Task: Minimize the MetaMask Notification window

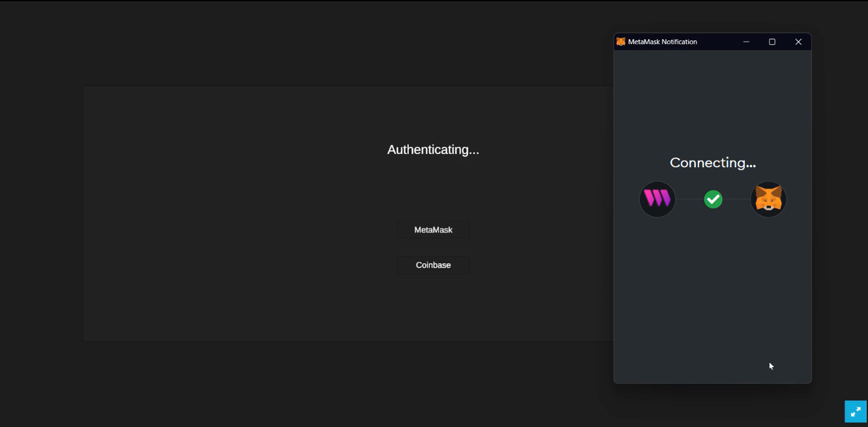Action: (746, 42)
